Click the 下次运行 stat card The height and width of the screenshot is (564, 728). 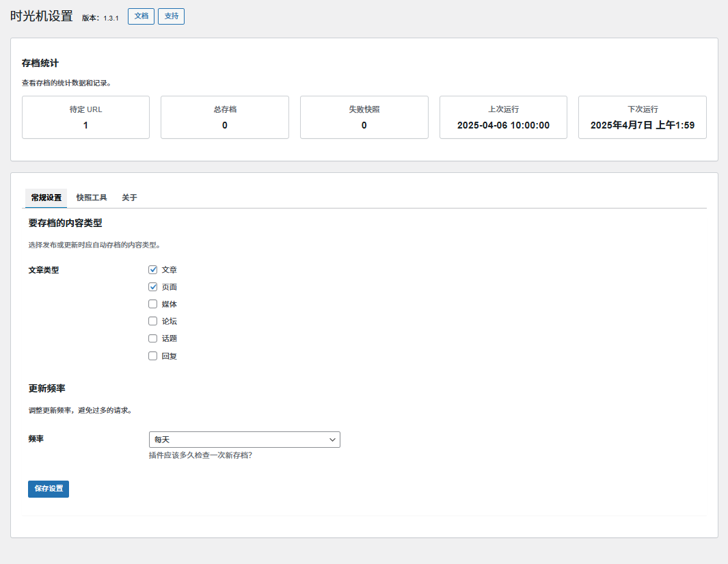pyautogui.click(x=642, y=118)
